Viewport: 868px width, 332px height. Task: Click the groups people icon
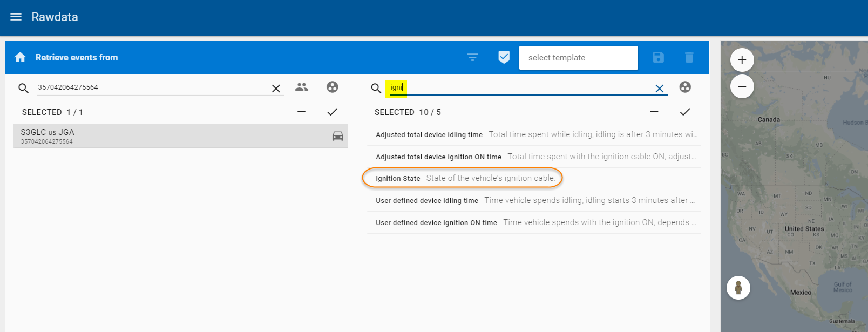pos(302,87)
